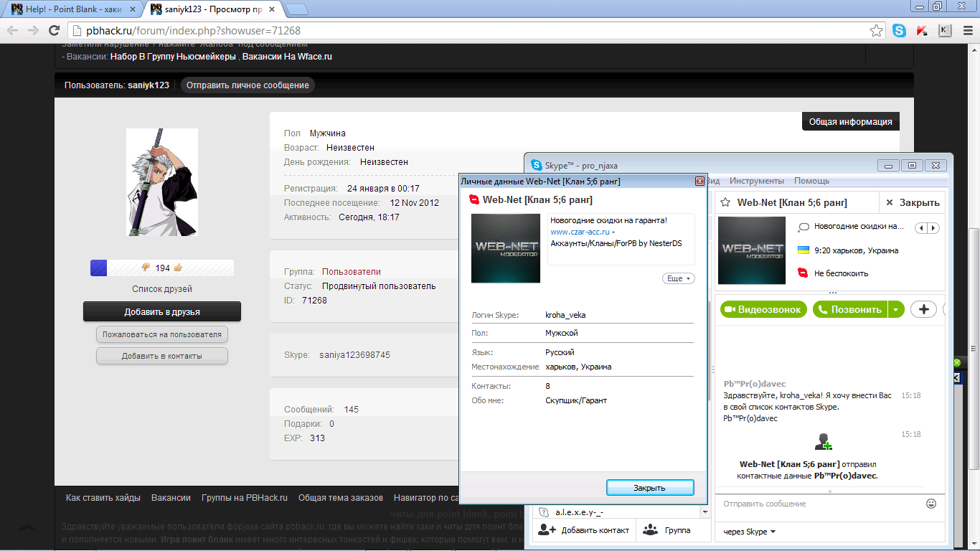
Task: Click the thumbs down reputation icon
Action: pyautogui.click(x=146, y=268)
